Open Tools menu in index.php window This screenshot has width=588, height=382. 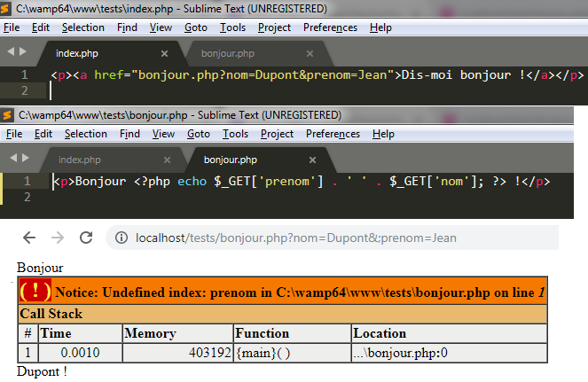point(232,27)
